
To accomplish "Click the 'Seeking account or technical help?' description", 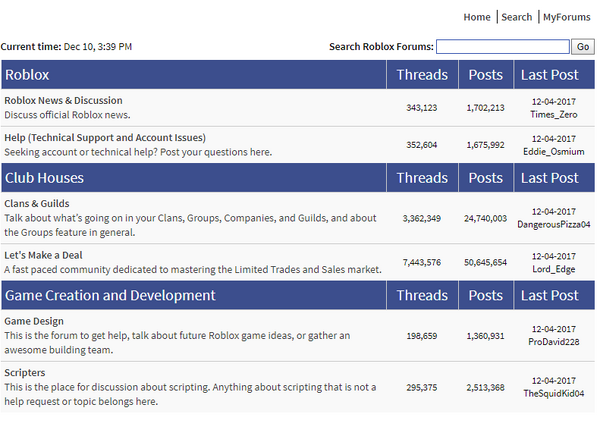I will click(138, 152).
